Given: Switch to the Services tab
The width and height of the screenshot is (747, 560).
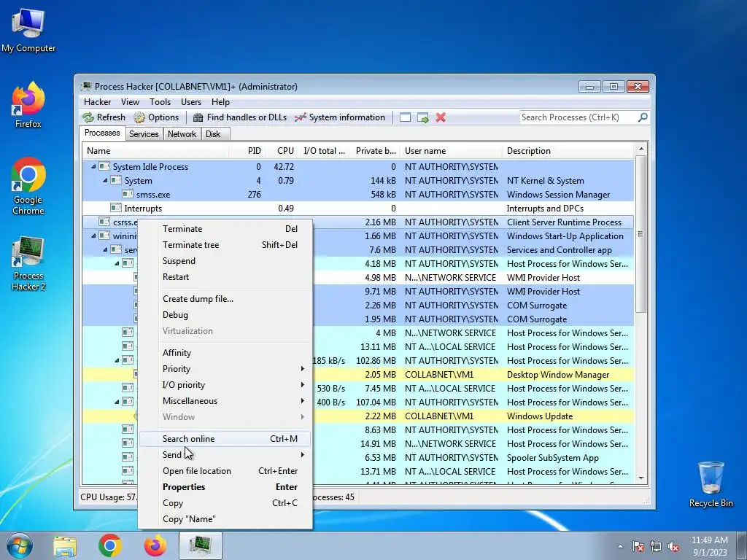Looking at the screenshot, I should pyautogui.click(x=144, y=134).
